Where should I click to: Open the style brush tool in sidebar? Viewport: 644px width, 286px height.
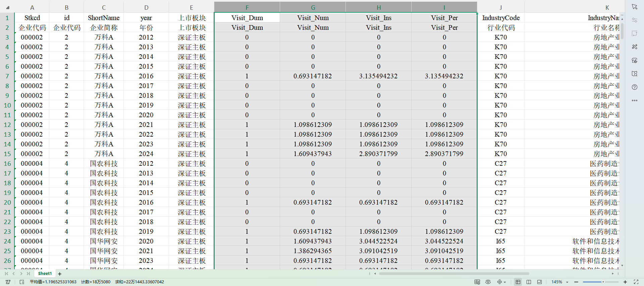coord(634,47)
